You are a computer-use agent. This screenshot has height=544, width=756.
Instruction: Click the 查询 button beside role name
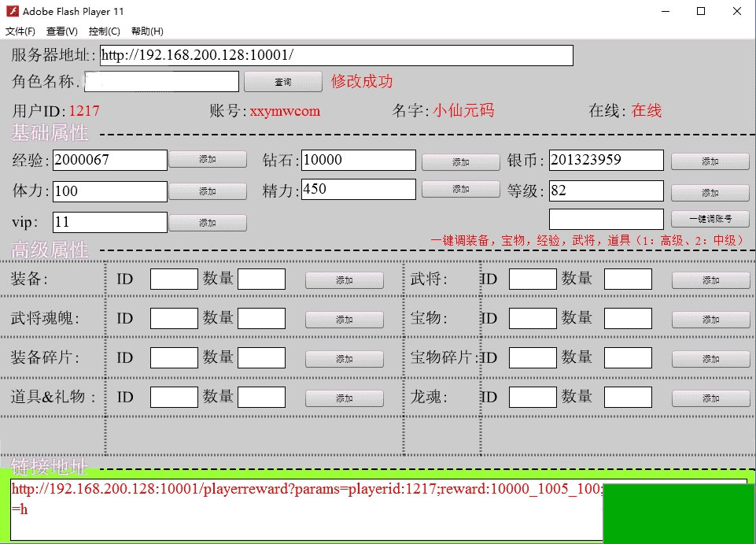(283, 82)
